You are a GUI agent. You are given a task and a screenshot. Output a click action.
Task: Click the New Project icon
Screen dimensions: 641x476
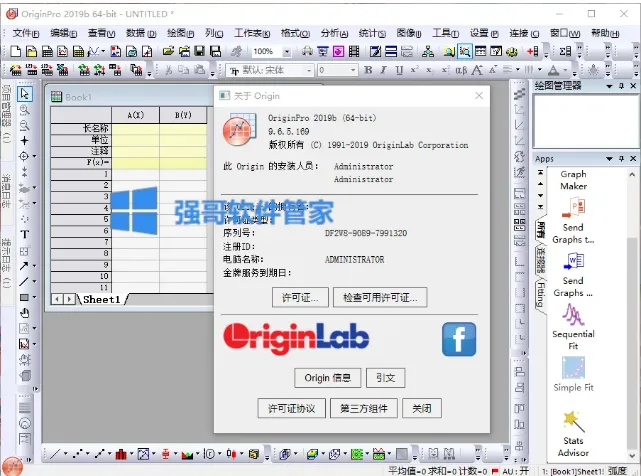15,52
